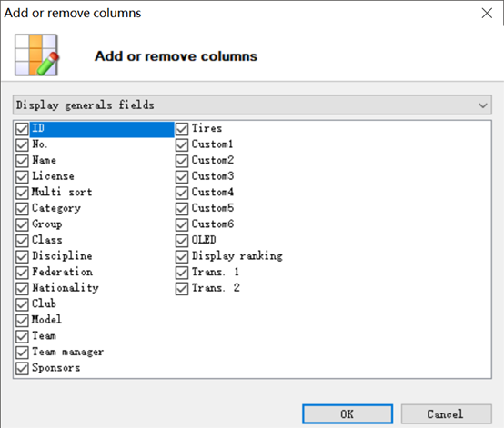Expand the dropdown using its chevron arrow
The image size is (504, 428).
tap(482, 105)
